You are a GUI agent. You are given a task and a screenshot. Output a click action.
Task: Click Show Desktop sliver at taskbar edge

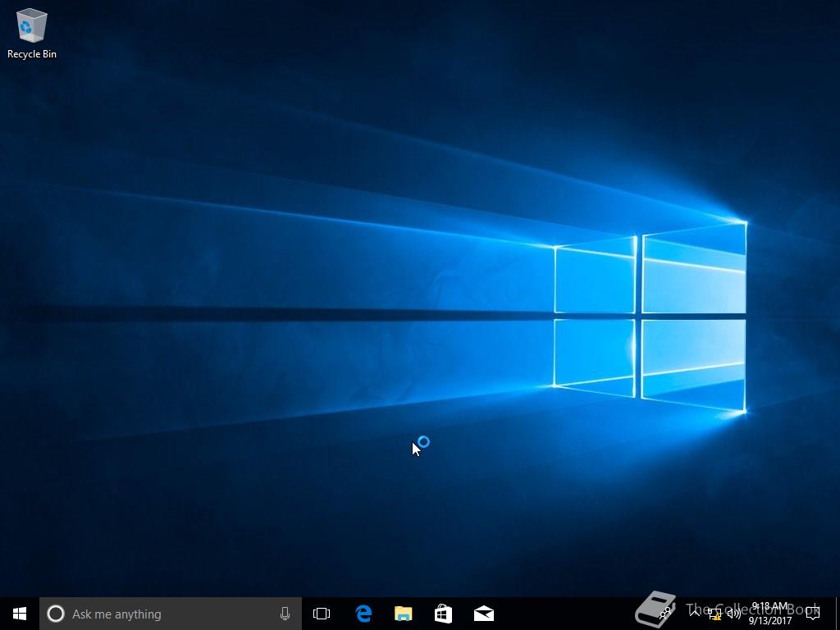838,614
